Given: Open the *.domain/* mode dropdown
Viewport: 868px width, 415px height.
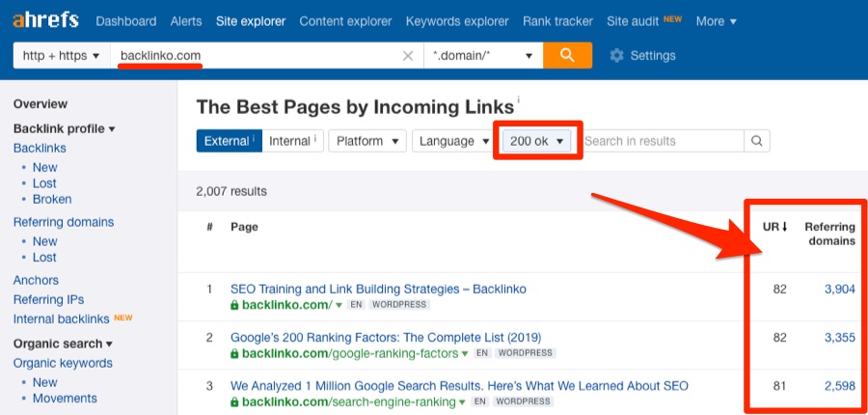Looking at the screenshot, I should point(483,56).
